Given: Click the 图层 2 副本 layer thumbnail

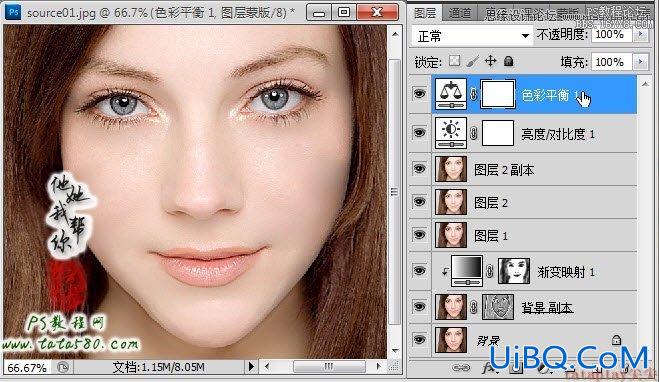Looking at the screenshot, I should [451, 169].
